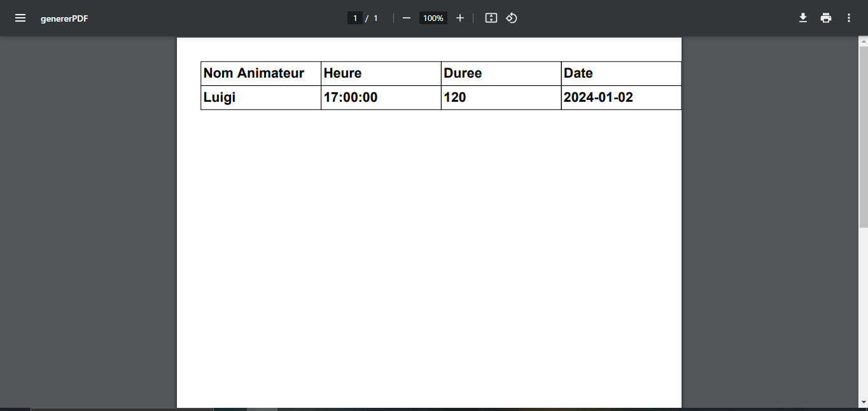Click the 100% zoom level field

coord(433,18)
